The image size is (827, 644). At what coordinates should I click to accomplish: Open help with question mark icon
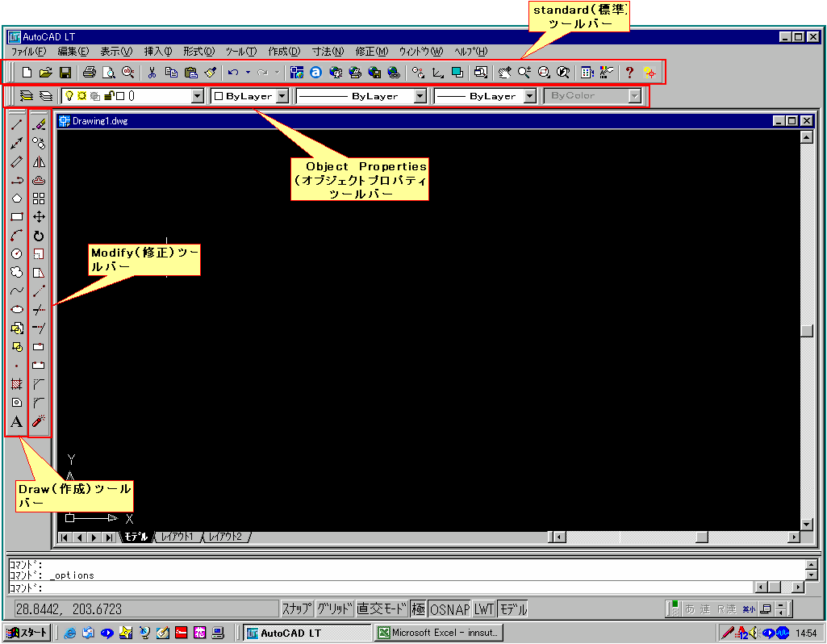click(x=629, y=73)
